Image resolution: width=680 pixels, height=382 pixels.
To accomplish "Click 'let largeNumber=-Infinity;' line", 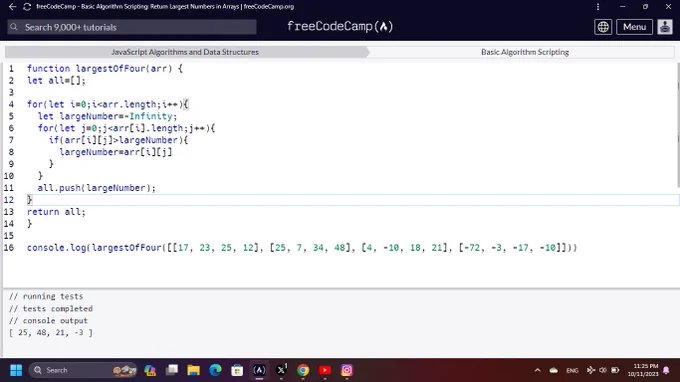I will [x=108, y=116].
